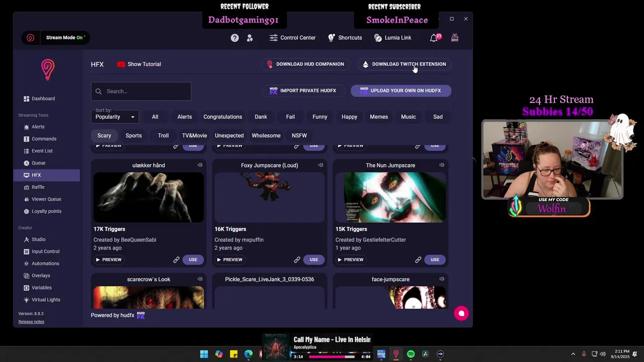The image size is (644, 362).
Task: Select the All category filter
Action: [x=155, y=117]
